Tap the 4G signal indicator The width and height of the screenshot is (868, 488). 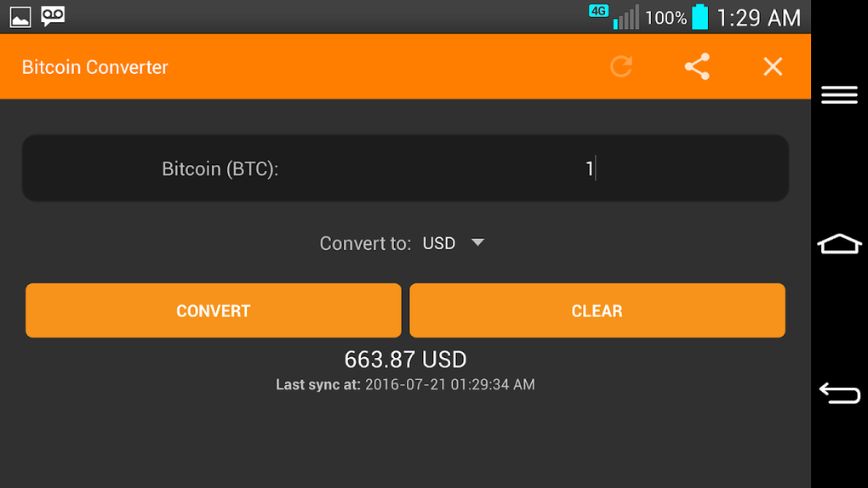(599, 11)
